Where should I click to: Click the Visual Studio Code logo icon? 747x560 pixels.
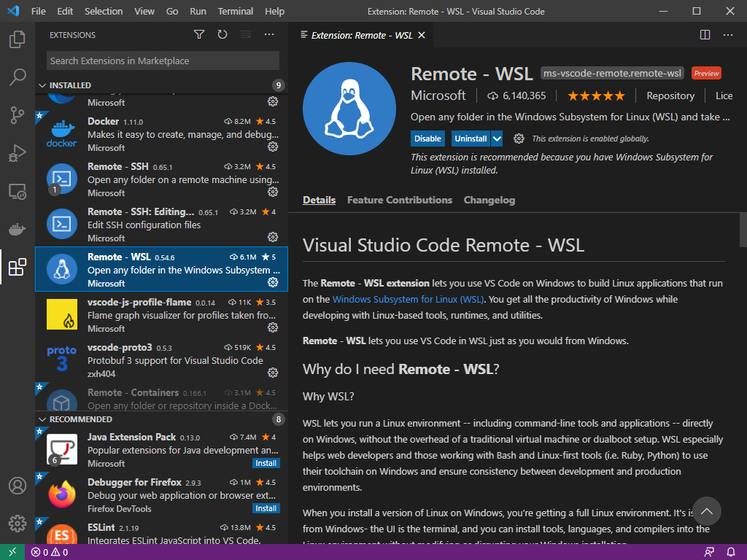13,10
